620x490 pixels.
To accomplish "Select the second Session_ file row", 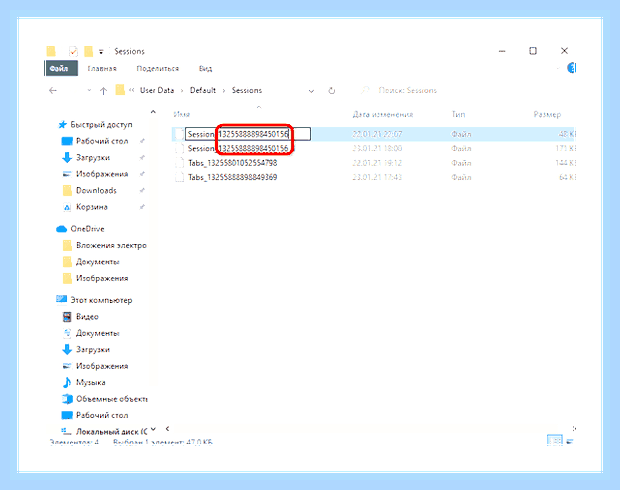I will click(374, 148).
